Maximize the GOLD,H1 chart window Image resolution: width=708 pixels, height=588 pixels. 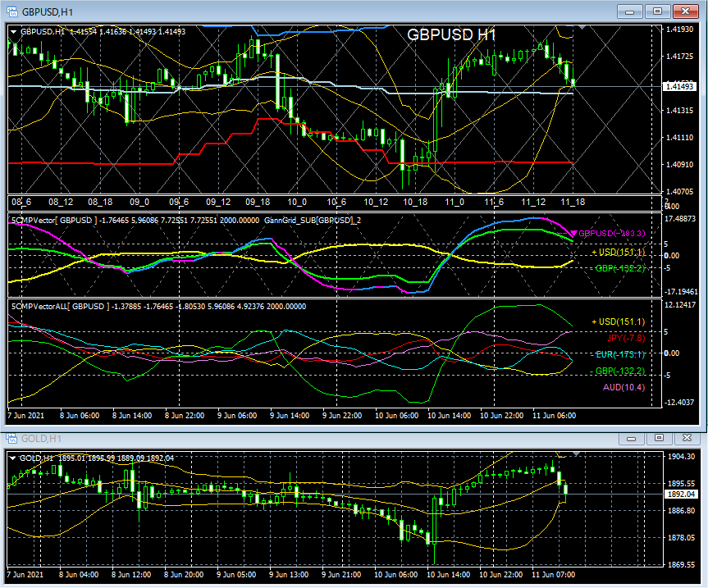point(660,438)
